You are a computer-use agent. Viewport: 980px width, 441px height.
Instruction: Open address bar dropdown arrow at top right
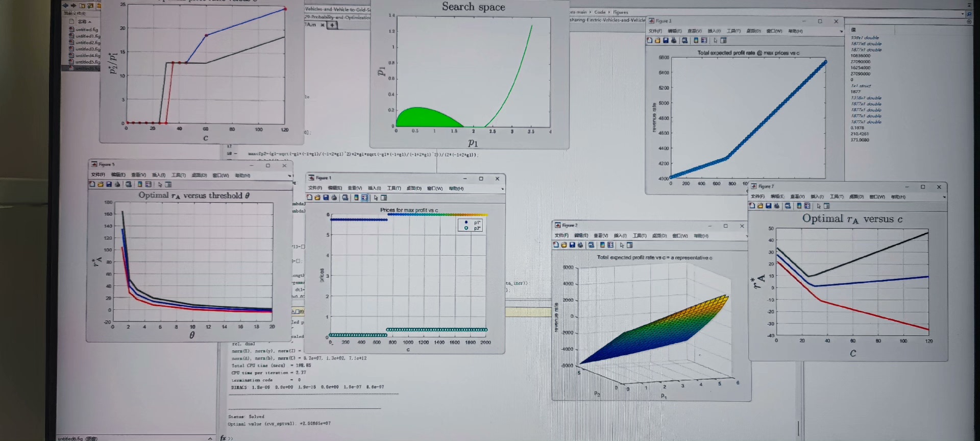coord(963,14)
